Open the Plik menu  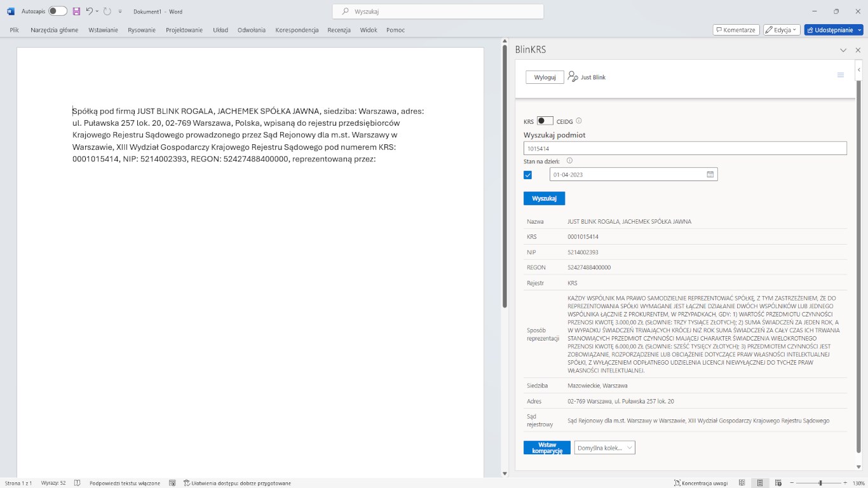coord(15,30)
